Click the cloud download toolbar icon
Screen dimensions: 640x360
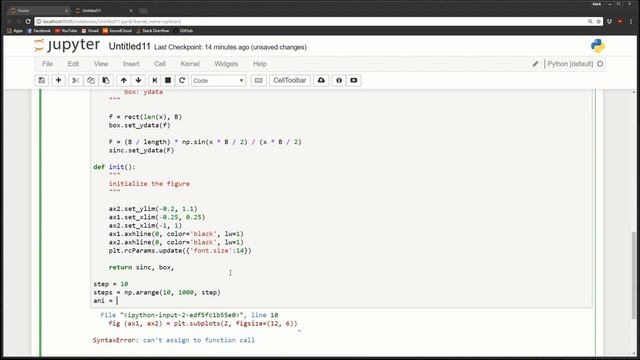pyautogui.click(x=321, y=80)
